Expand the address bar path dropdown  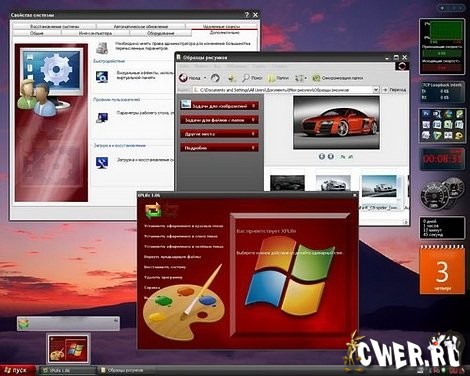click(376, 90)
